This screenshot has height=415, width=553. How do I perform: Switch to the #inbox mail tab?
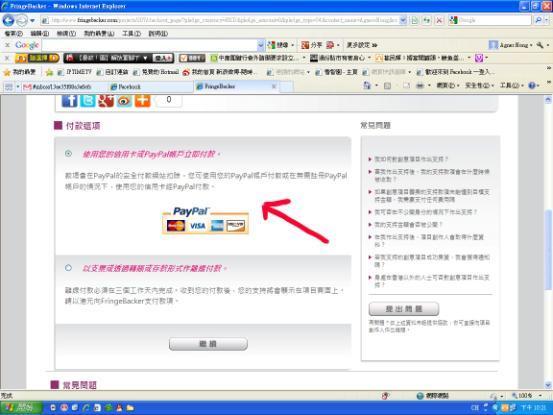coord(63,87)
